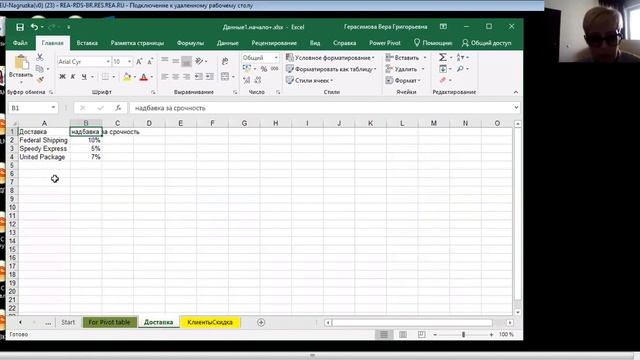Click the Undo arrow icon

pos(34,27)
